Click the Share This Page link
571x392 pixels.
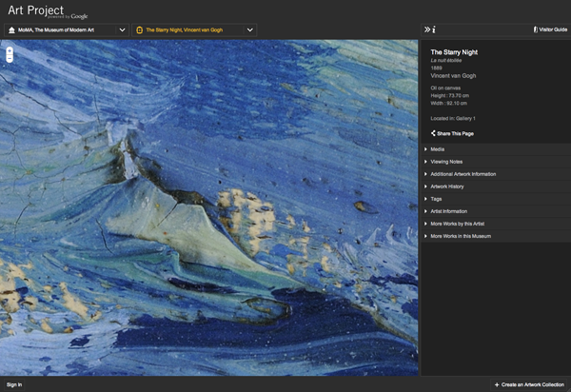[x=452, y=133]
